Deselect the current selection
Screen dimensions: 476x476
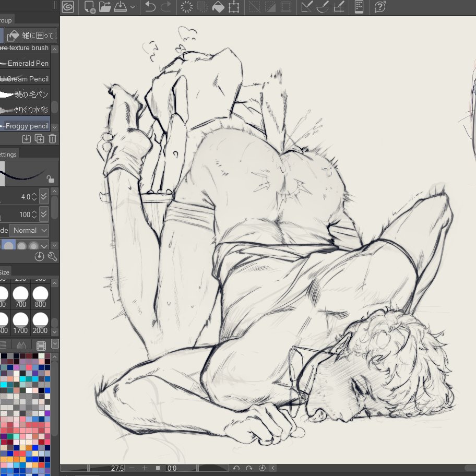click(x=254, y=7)
